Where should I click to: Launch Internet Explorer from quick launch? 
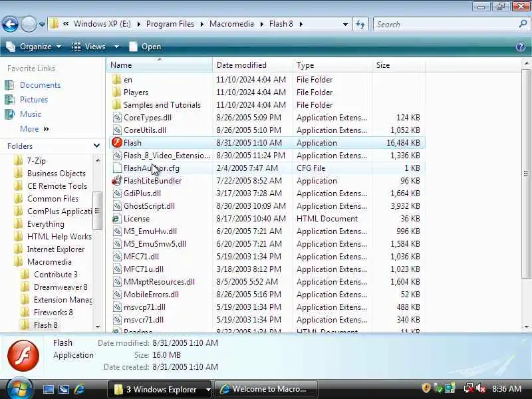tap(79, 389)
